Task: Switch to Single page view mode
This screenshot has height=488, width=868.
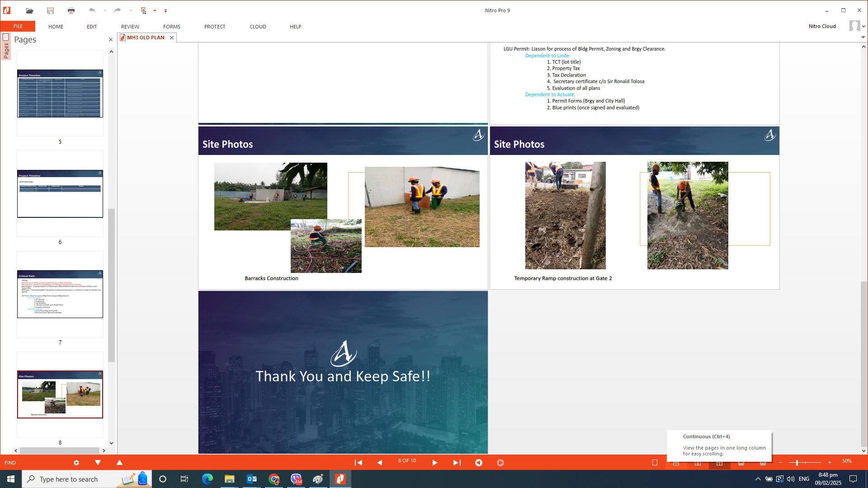Action: click(x=655, y=462)
